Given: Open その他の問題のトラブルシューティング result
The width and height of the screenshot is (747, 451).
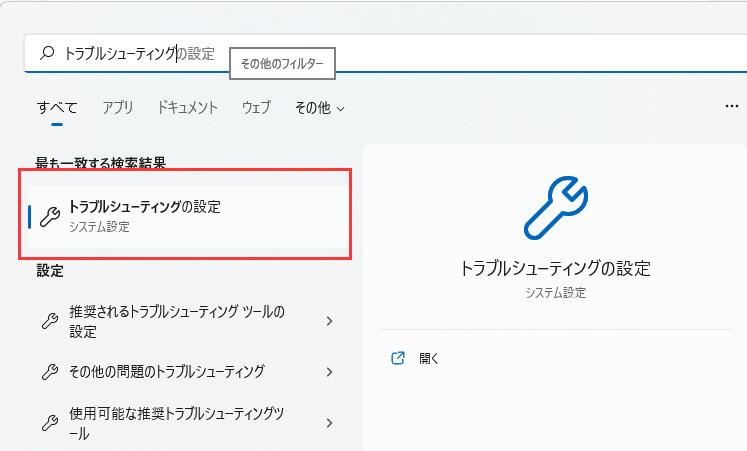Looking at the screenshot, I should pos(167,372).
